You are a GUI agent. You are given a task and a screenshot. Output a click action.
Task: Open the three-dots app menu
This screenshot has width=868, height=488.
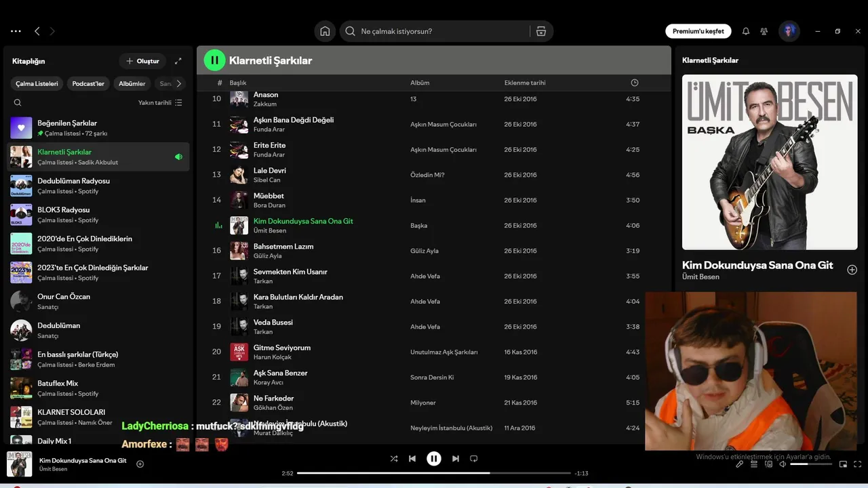coord(16,31)
